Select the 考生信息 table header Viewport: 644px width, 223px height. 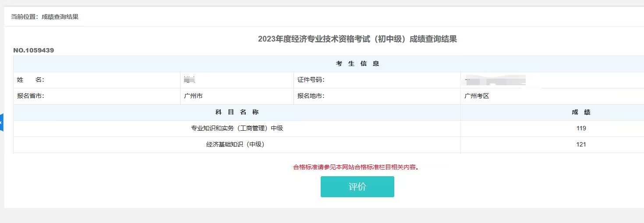tap(357, 64)
